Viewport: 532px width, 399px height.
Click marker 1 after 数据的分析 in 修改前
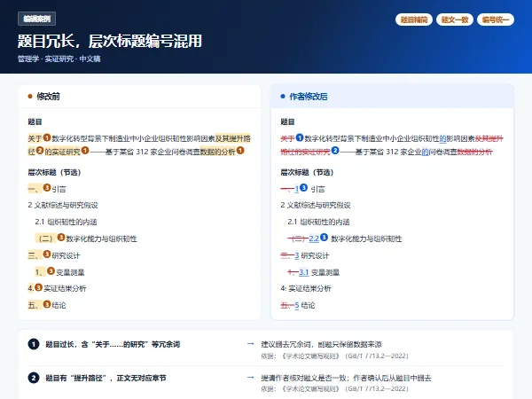[240, 150]
